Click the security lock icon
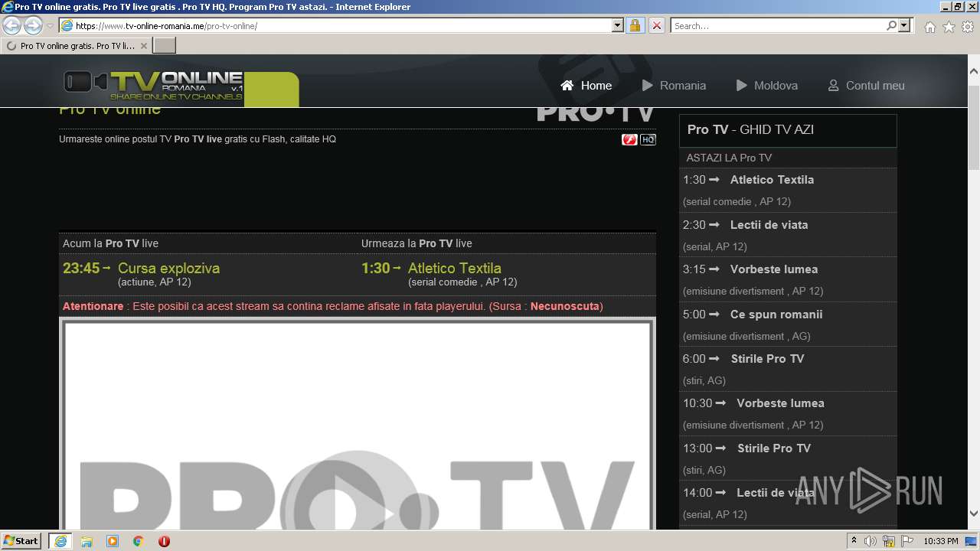980x551 pixels. point(635,25)
